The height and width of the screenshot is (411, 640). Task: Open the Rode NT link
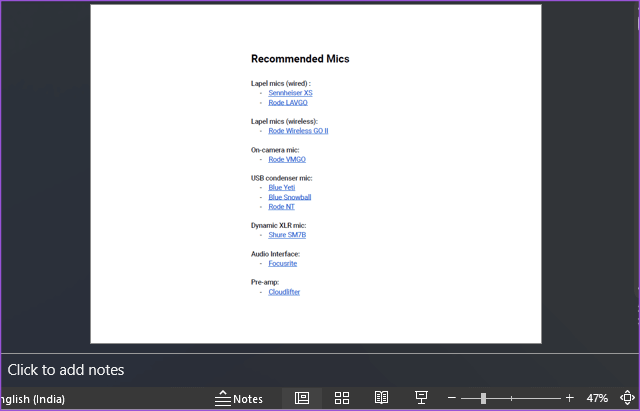point(281,207)
